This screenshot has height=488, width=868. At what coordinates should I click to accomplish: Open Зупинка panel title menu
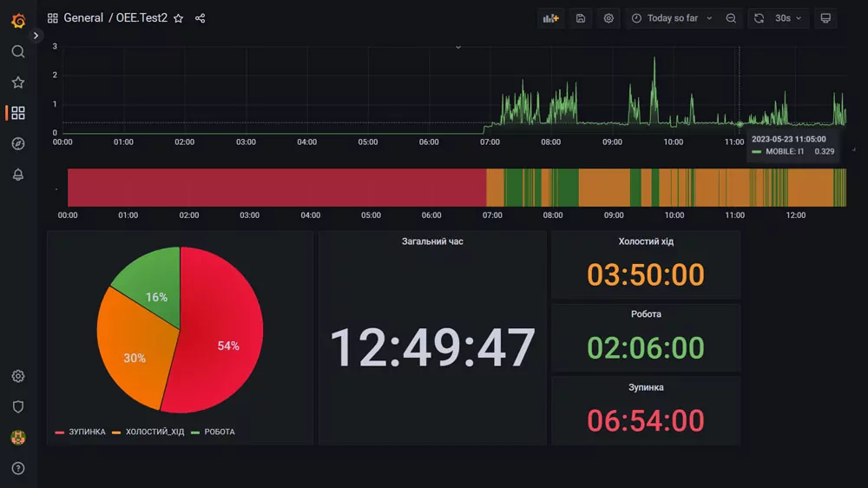(x=646, y=387)
